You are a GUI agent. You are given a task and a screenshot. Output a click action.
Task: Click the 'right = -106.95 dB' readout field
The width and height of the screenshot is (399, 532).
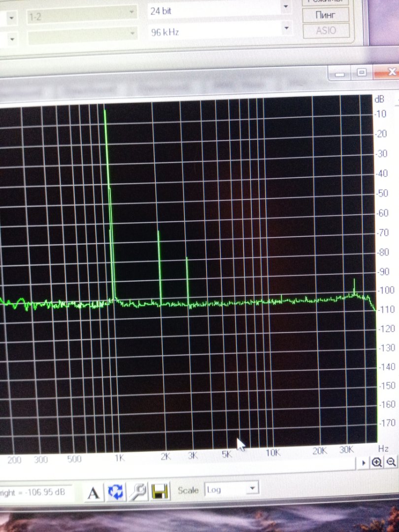pyautogui.click(x=34, y=492)
